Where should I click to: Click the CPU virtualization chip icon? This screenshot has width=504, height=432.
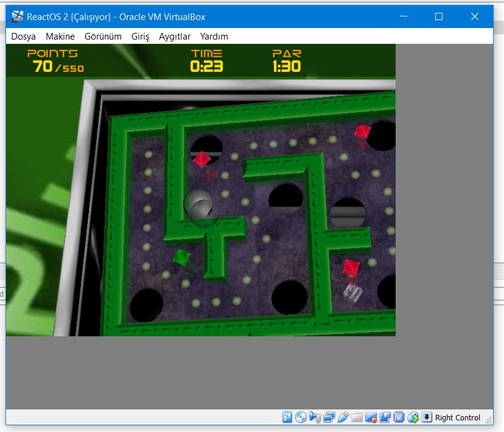(x=399, y=417)
